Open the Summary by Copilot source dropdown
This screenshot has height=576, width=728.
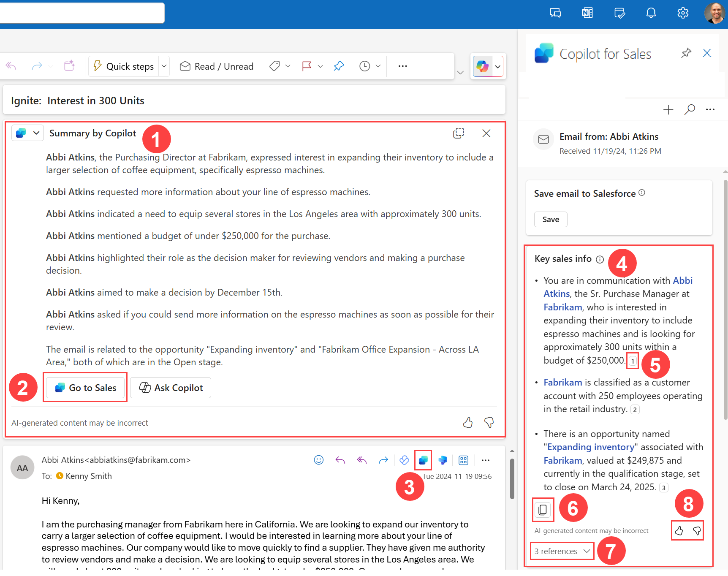tap(36, 133)
